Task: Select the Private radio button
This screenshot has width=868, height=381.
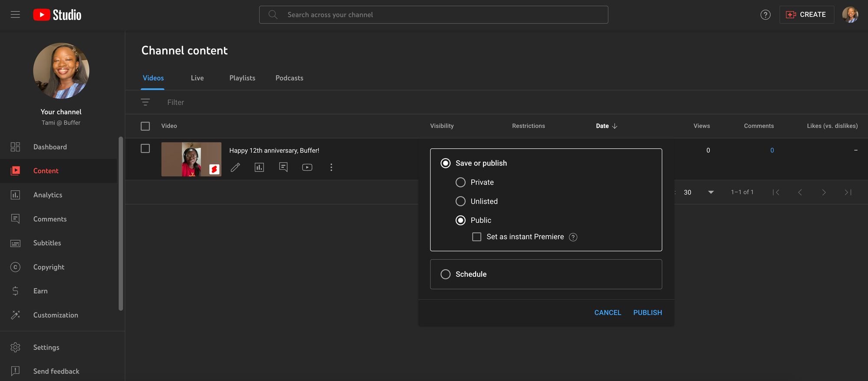Action: [460, 182]
